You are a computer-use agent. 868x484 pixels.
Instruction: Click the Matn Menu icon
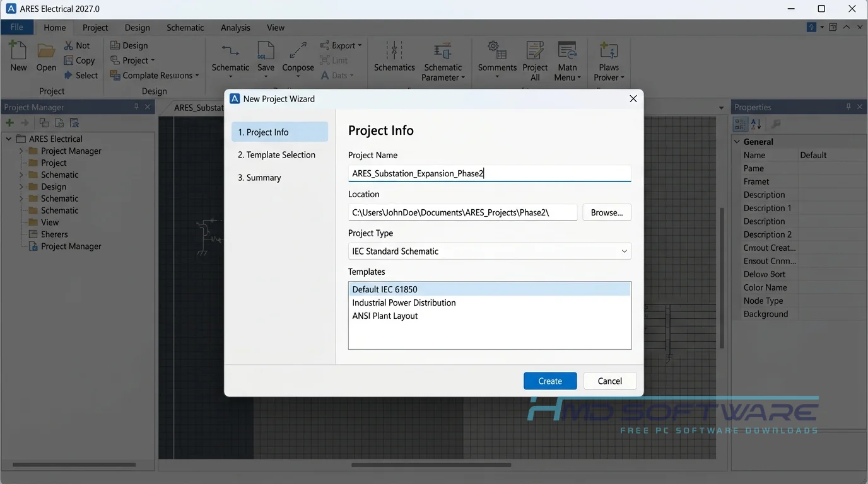567,51
